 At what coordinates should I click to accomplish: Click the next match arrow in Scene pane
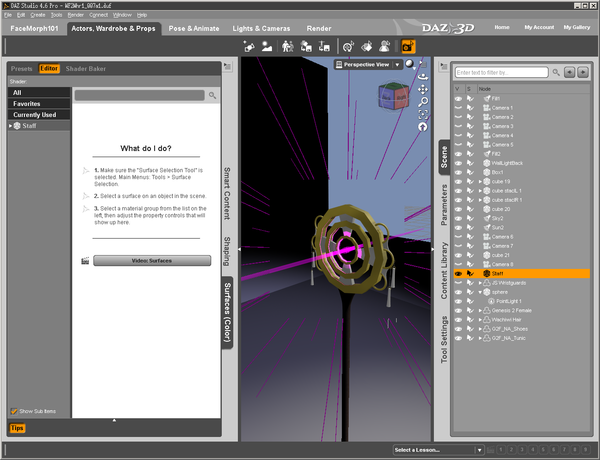click(583, 72)
